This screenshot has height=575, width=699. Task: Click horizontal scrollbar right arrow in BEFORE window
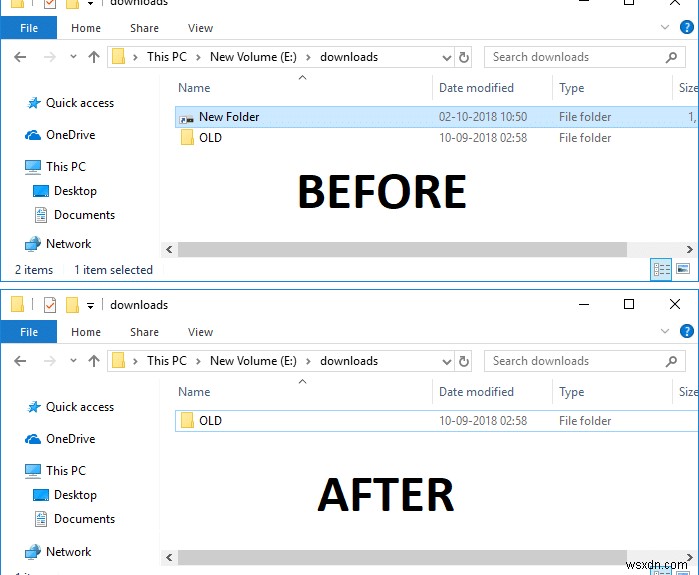(690, 249)
